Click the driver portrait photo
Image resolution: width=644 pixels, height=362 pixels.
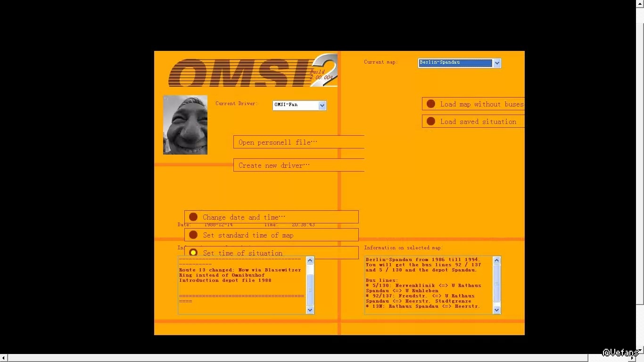click(x=185, y=125)
